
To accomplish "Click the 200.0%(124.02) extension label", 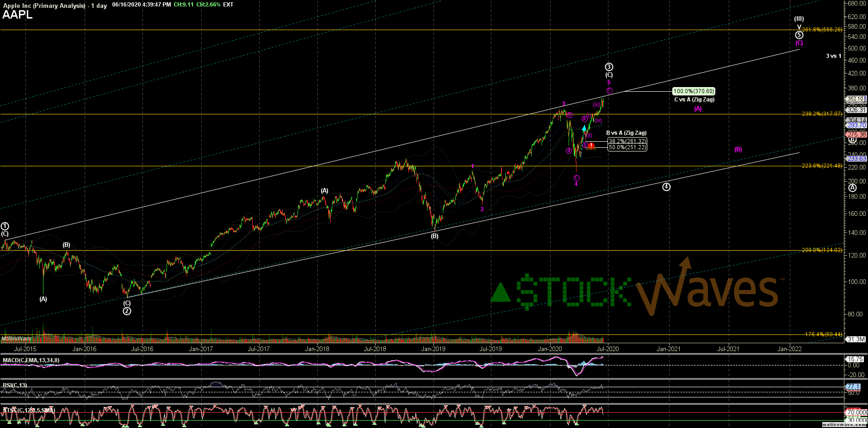I will click(x=822, y=250).
